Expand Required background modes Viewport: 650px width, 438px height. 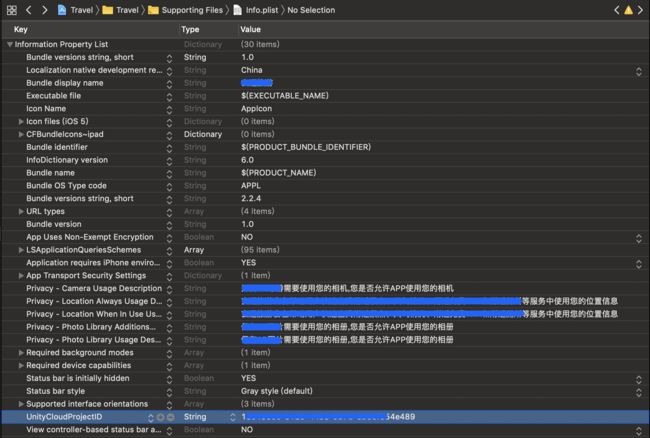point(21,353)
